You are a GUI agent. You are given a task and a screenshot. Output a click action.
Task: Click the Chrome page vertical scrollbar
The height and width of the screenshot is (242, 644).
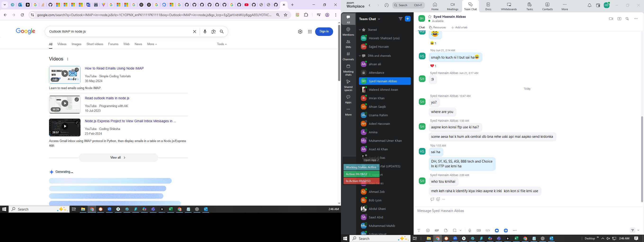click(339, 53)
